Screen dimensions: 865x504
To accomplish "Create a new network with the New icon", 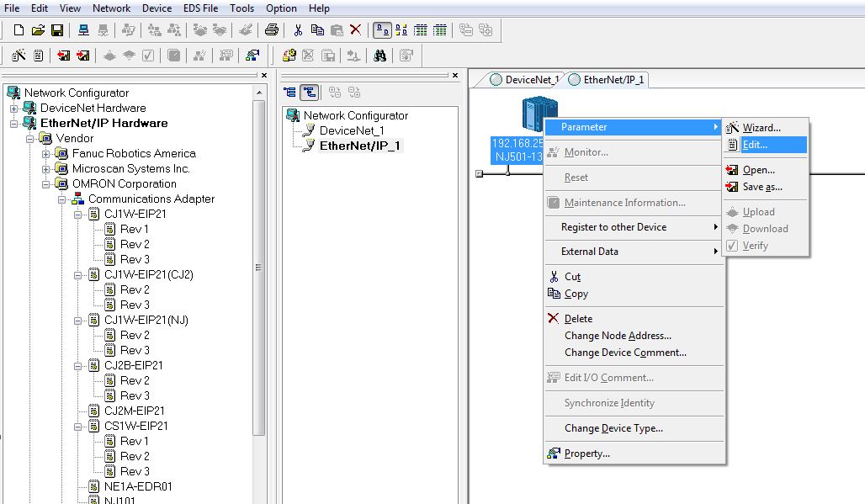I will [19, 29].
